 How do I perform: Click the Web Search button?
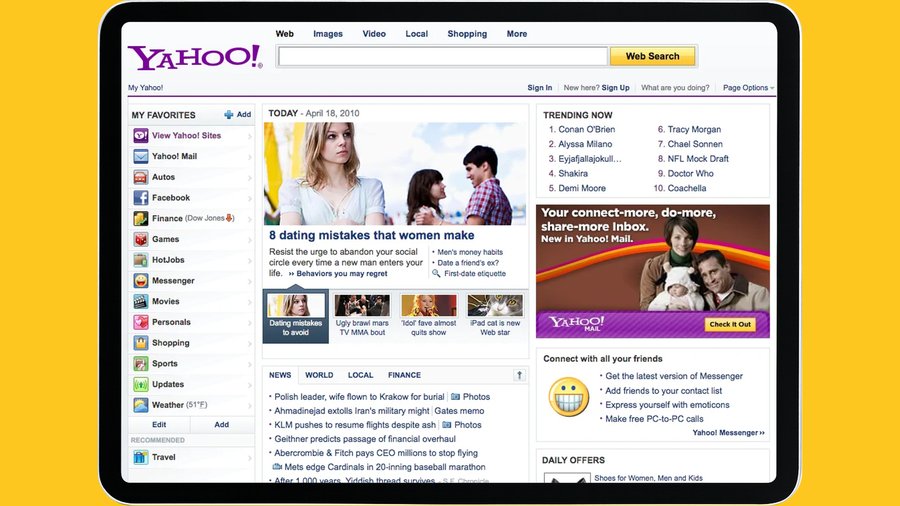click(x=653, y=56)
